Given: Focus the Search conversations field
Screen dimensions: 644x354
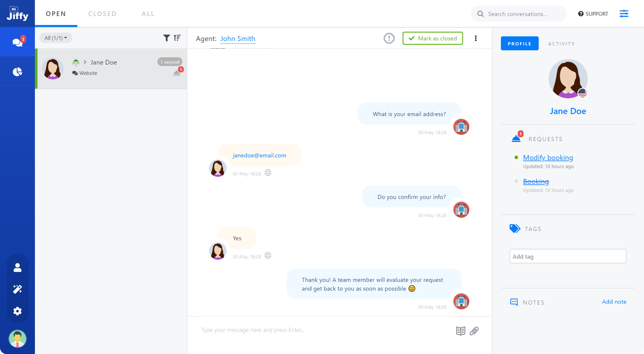Looking at the screenshot, I should [518, 14].
